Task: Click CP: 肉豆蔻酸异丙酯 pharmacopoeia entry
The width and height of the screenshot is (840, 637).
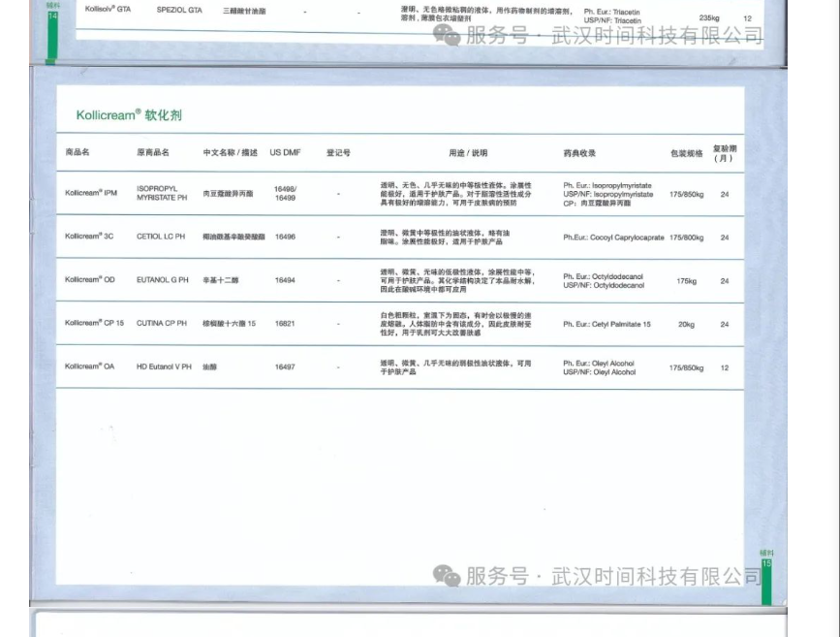Action: [597, 204]
